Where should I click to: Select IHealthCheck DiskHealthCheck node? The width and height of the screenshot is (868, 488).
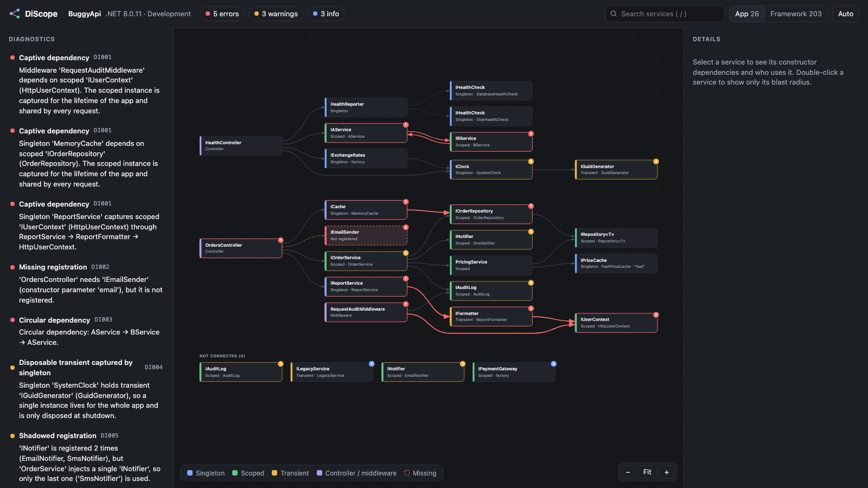tap(491, 116)
